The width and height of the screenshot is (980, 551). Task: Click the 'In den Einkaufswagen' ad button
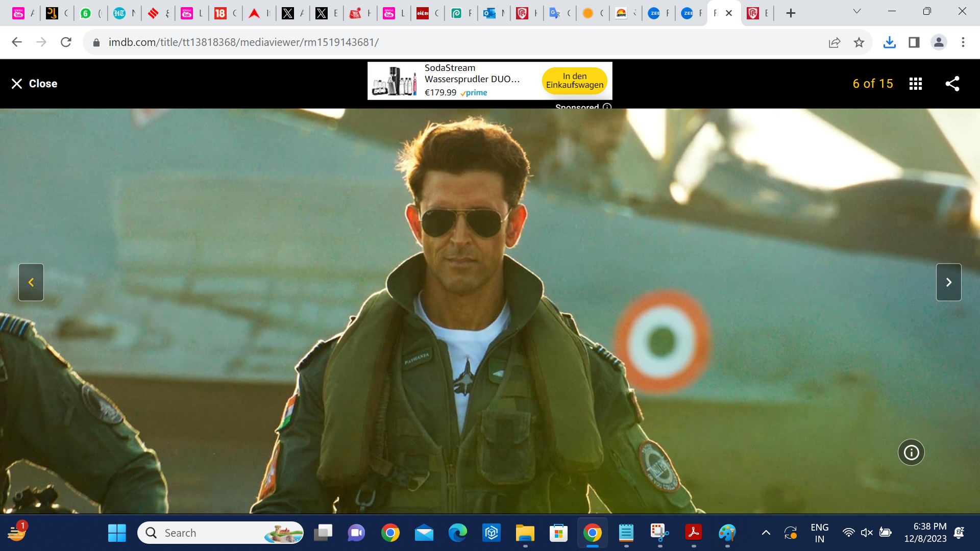574,81
